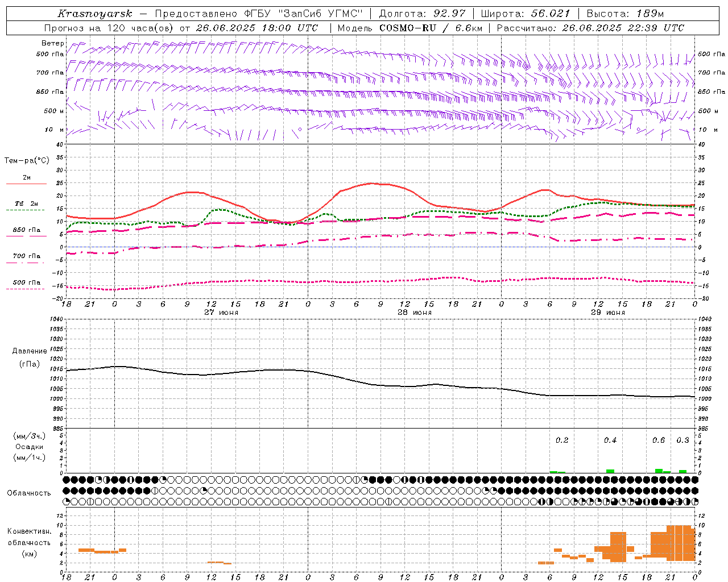Click the (км) convective cloud unit label
The image size is (728, 582).
coord(29,554)
